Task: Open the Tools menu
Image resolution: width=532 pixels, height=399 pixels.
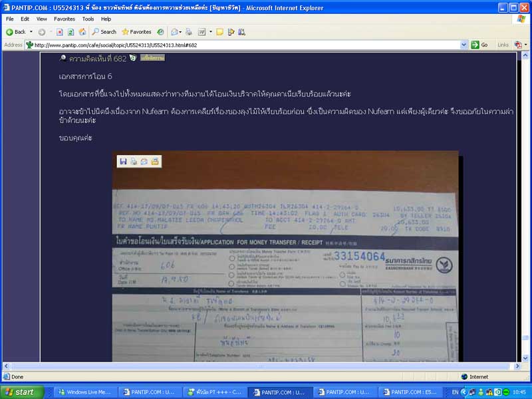Action: pos(88,19)
